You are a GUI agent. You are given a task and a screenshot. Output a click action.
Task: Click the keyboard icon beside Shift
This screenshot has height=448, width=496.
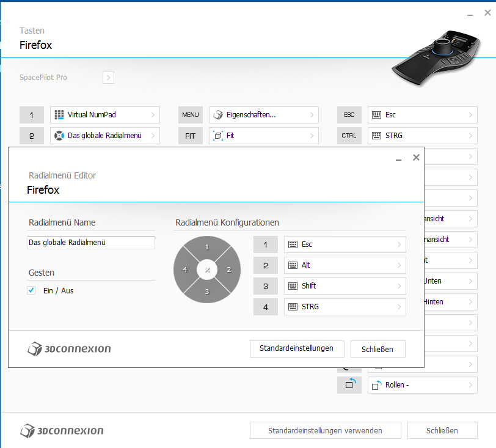293,286
